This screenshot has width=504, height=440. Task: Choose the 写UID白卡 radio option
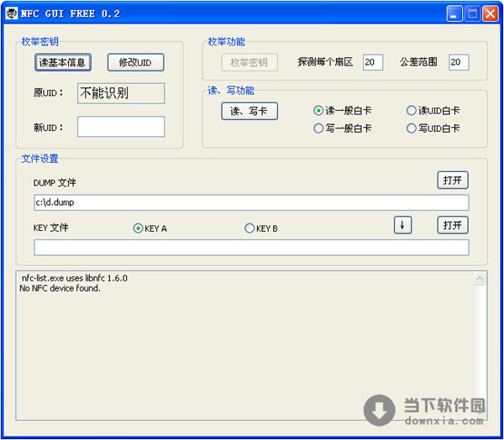(412, 128)
